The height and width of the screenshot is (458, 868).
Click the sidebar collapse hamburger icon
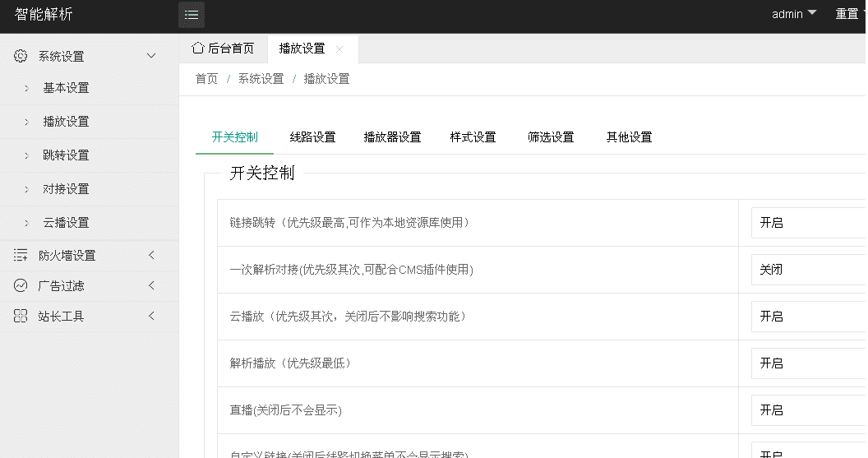point(192,15)
